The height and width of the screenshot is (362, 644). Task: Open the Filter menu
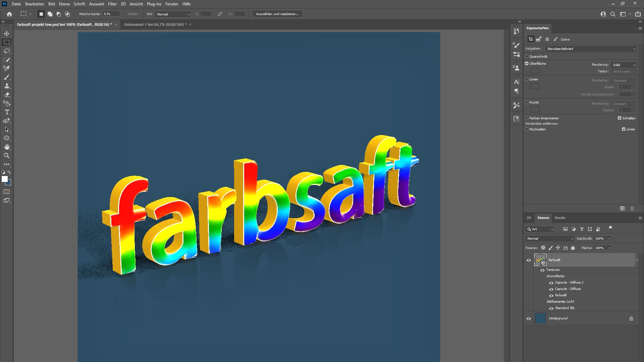click(x=112, y=4)
